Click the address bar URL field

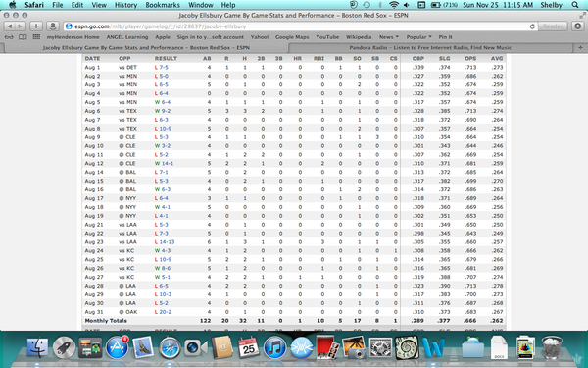pos(300,26)
